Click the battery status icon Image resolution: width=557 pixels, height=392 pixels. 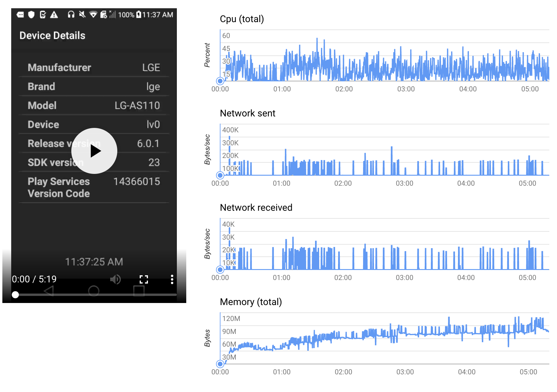click(139, 14)
